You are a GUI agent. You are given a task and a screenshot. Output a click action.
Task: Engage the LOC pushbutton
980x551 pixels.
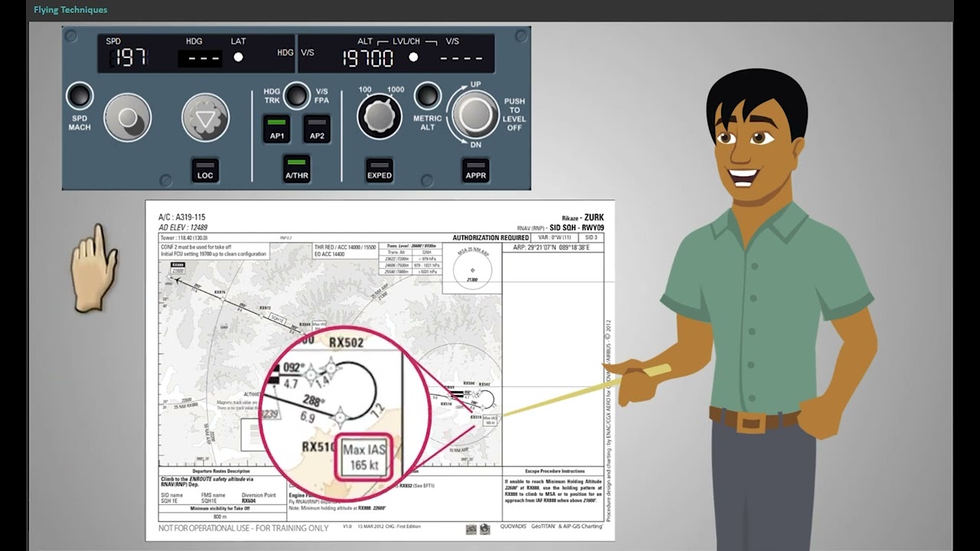pos(205,170)
